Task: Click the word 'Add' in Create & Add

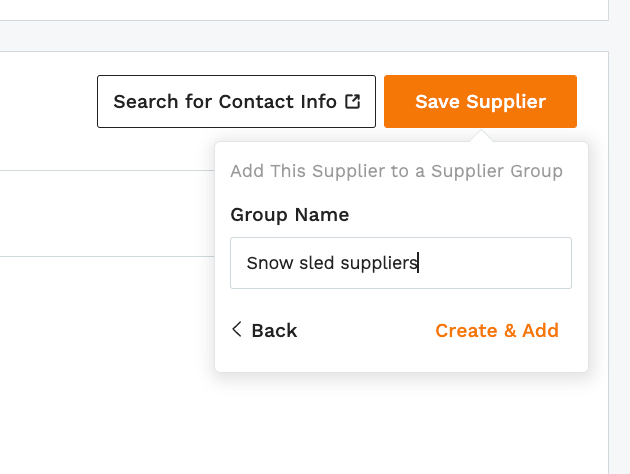Action: click(x=540, y=331)
